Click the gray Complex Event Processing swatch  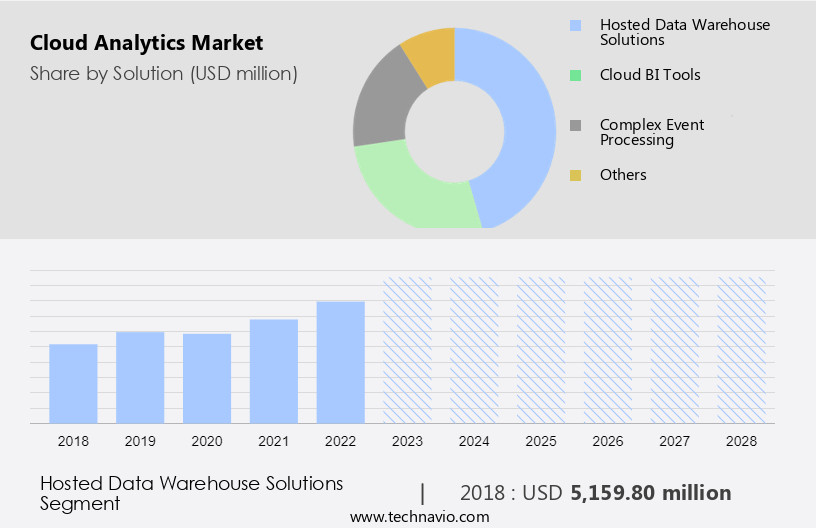click(x=575, y=125)
